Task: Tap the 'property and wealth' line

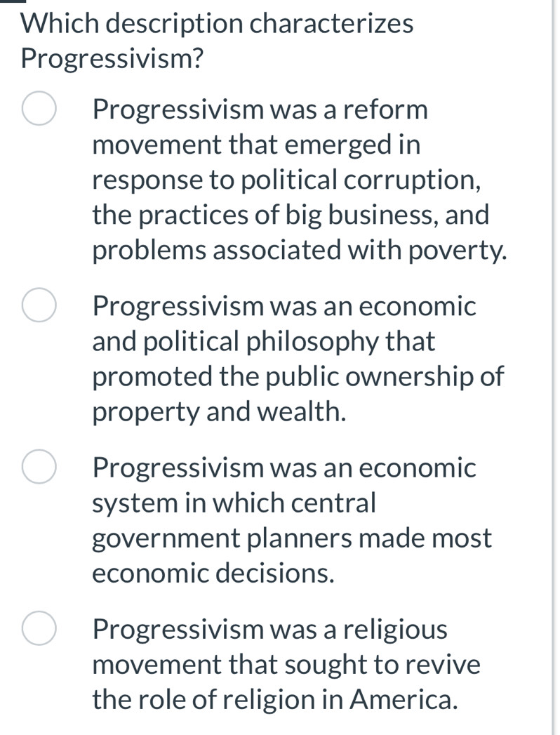Action: coord(220,412)
